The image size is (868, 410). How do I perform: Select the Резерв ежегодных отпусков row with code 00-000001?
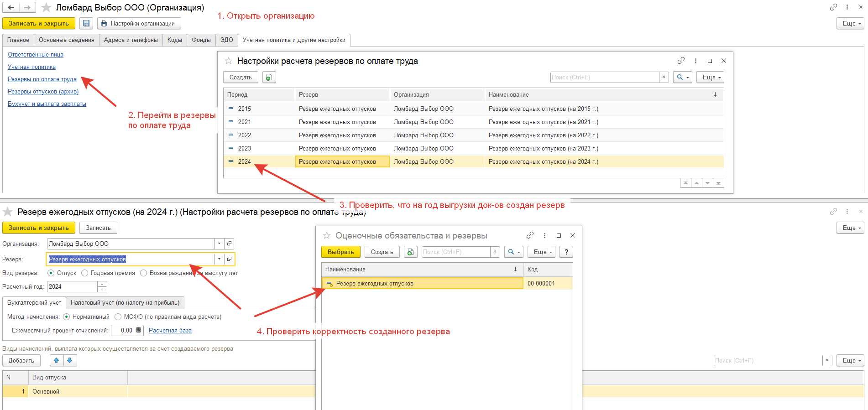tap(447, 283)
